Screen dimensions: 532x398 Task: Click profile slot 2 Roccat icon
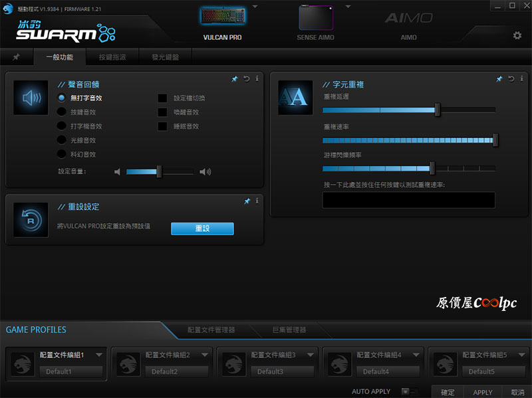(x=128, y=364)
